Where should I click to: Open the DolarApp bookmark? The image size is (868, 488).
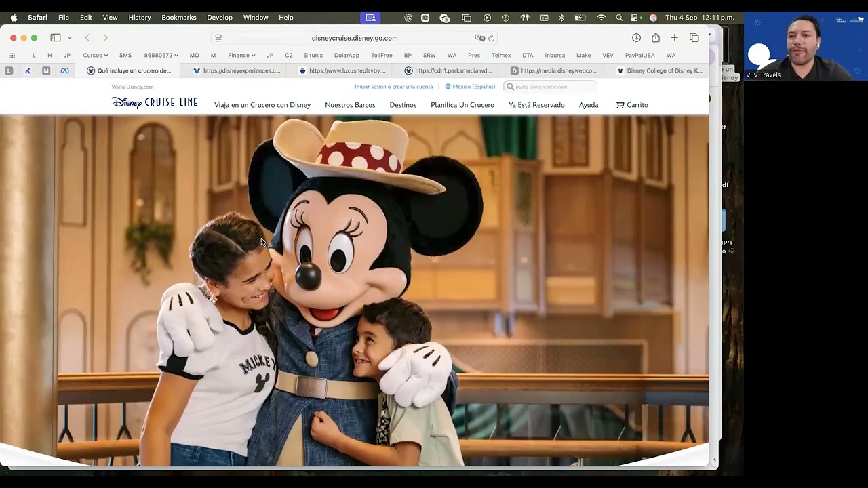(347, 56)
